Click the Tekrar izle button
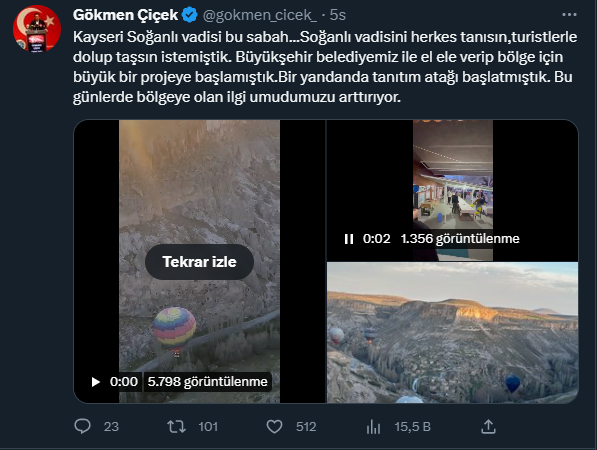Viewport: 597px width, 450px height. [x=200, y=262]
